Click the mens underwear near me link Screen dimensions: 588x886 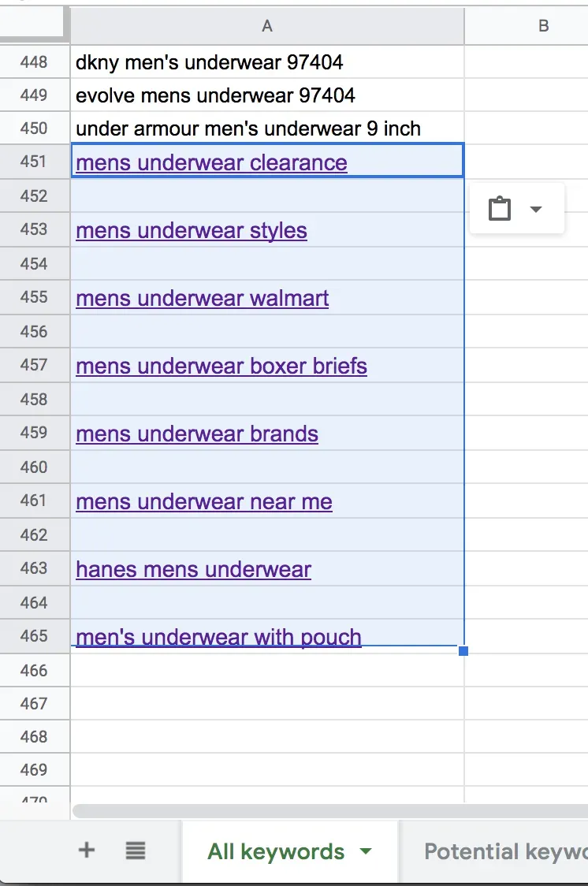coord(204,502)
